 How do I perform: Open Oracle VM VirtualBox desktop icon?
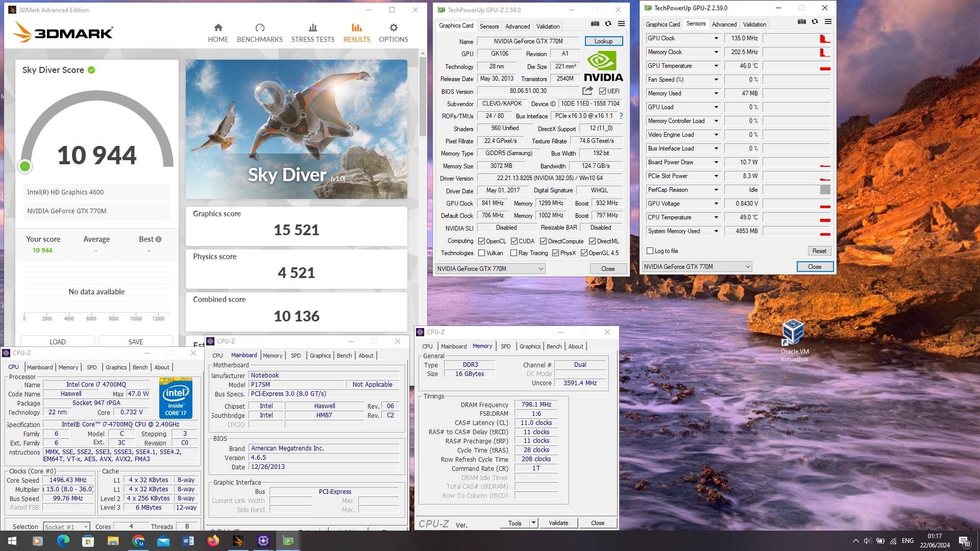pos(794,340)
